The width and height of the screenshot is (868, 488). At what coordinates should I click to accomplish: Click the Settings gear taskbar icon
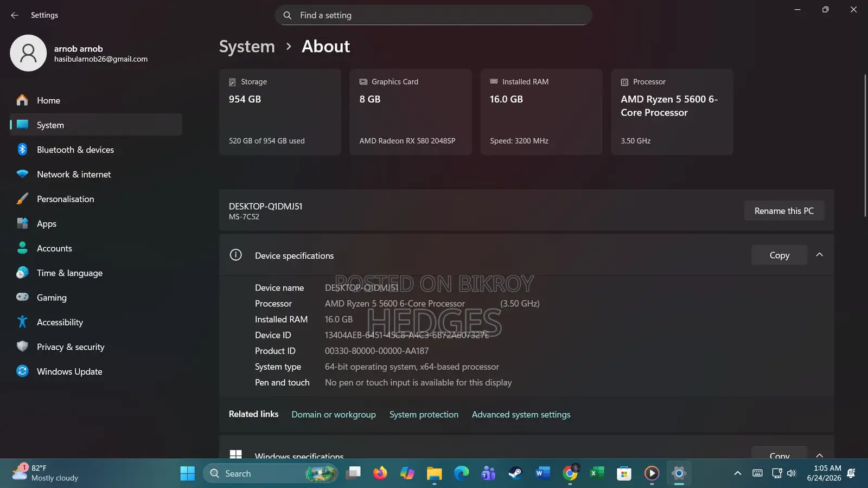click(x=679, y=473)
